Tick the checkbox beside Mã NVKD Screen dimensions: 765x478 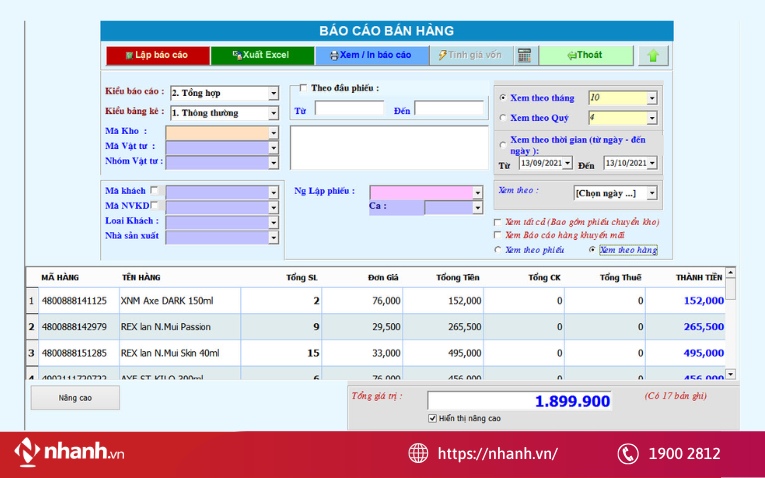click(155, 205)
